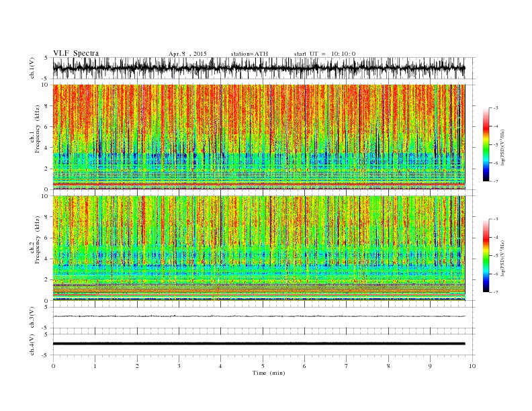The height and width of the screenshot is (411, 532).
Task: Click the ch.2 spectrogram panel
Action: point(259,248)
